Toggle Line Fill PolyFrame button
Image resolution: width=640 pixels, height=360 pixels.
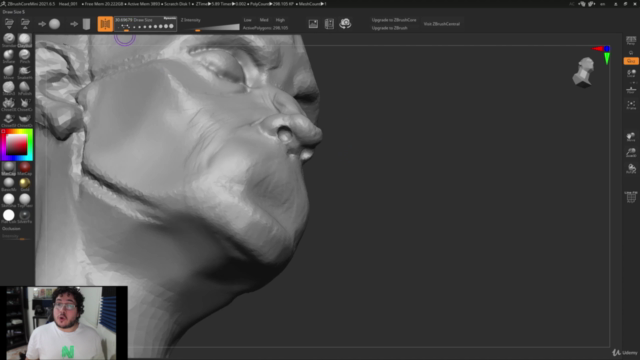tap(631, 196)
